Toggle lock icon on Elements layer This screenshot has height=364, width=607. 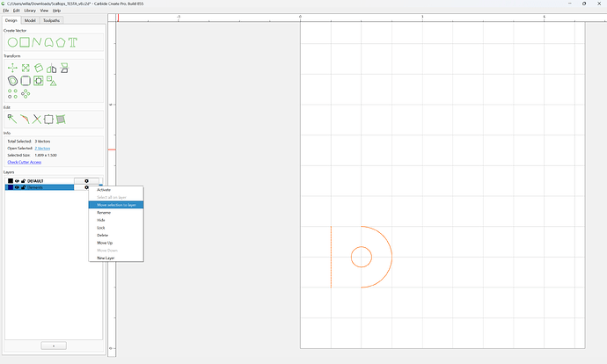pyautogui.click(x=23, y=187)
